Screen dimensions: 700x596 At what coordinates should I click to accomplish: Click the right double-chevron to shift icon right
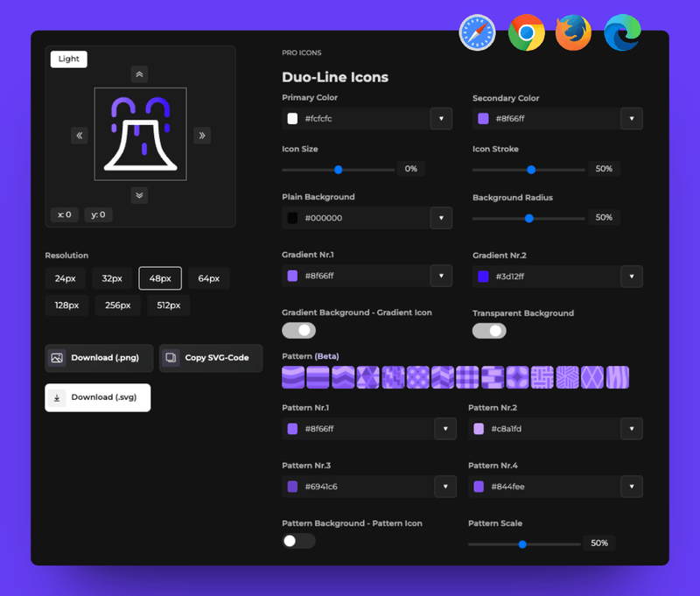(202, 136)
